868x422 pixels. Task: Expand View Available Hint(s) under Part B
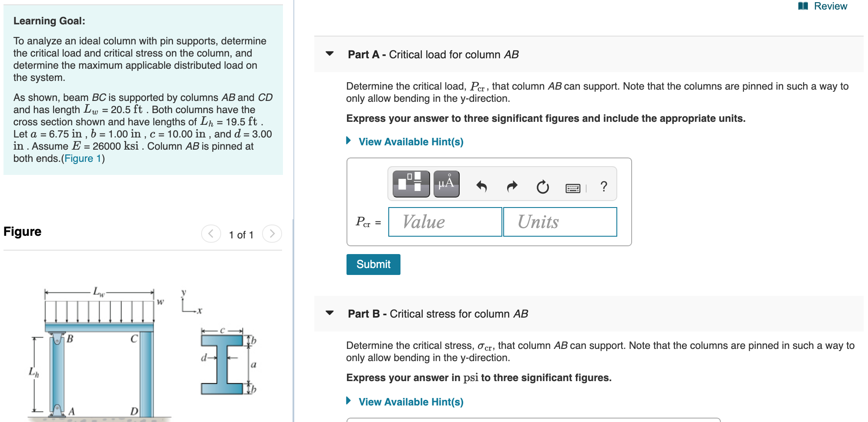pyautogui.click(x=409, y=402)
